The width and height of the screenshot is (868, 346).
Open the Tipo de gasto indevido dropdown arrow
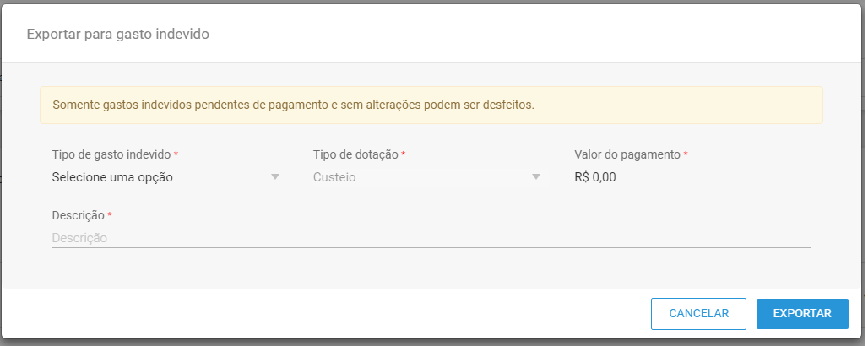coord(275,177)
